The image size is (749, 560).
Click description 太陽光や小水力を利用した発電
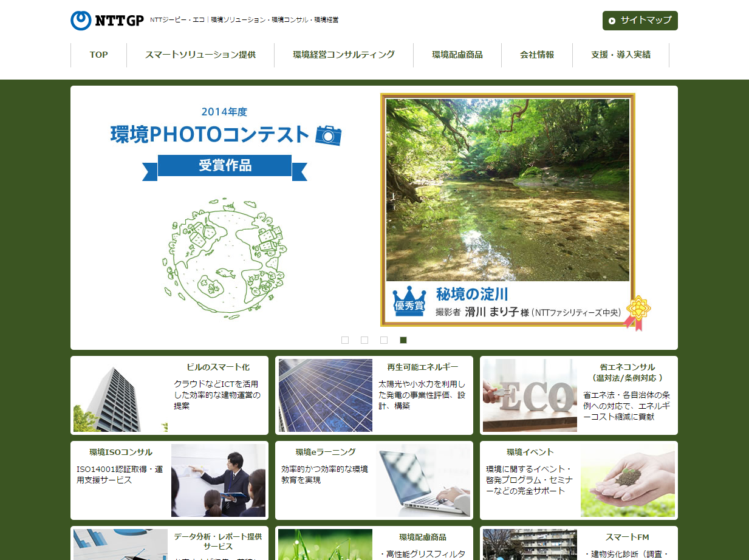(422, 395)
